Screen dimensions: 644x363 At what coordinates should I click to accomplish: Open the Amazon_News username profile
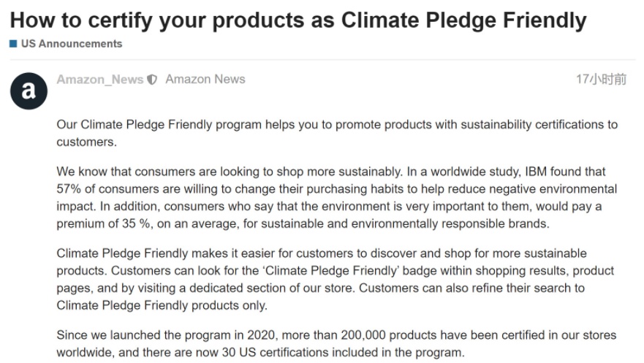click(x=100, y=79)
